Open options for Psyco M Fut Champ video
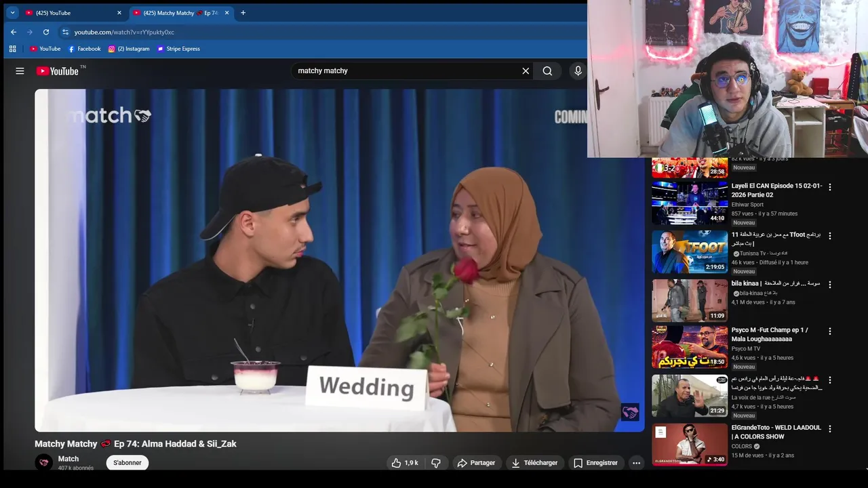Viewport: 868px width, 488px height. click(x=829, y=331)
